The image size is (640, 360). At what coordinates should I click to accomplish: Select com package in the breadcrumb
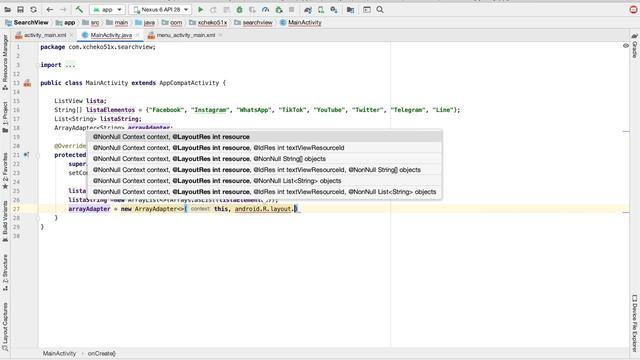pyautogui.click(x=172, y=22)
